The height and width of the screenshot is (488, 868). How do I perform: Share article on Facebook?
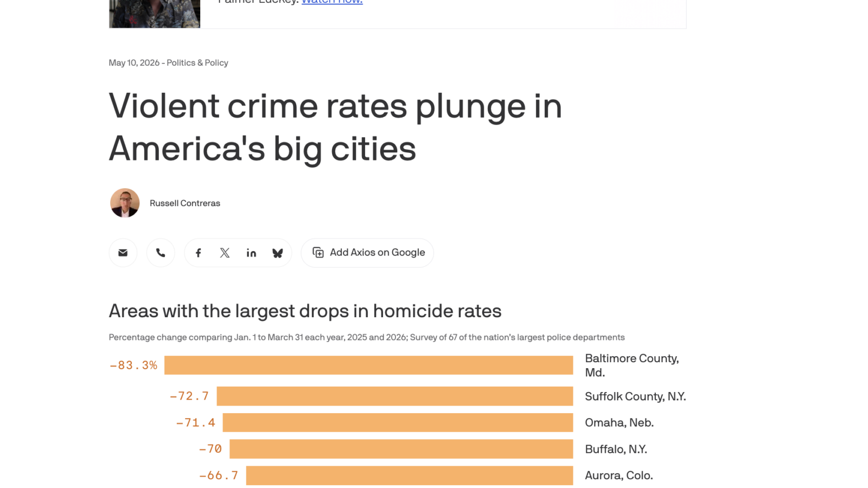pyautogui.click(x=199, y=253)
